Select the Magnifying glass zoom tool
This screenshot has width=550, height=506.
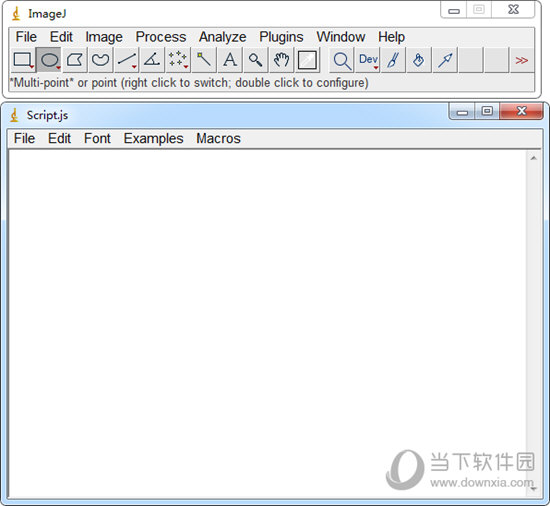[256, 60]
